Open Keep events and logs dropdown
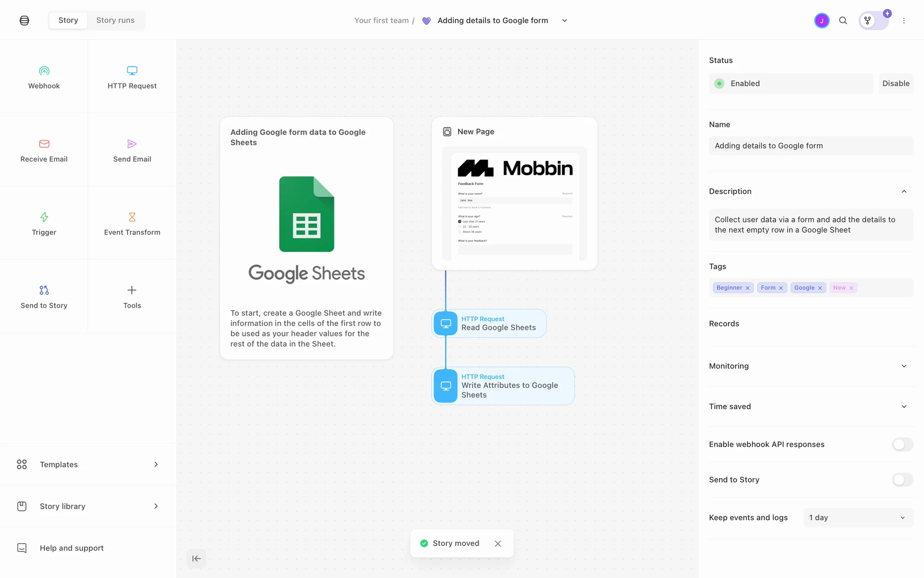This screenshot has width=924, height=578. [x=858, y=518]
